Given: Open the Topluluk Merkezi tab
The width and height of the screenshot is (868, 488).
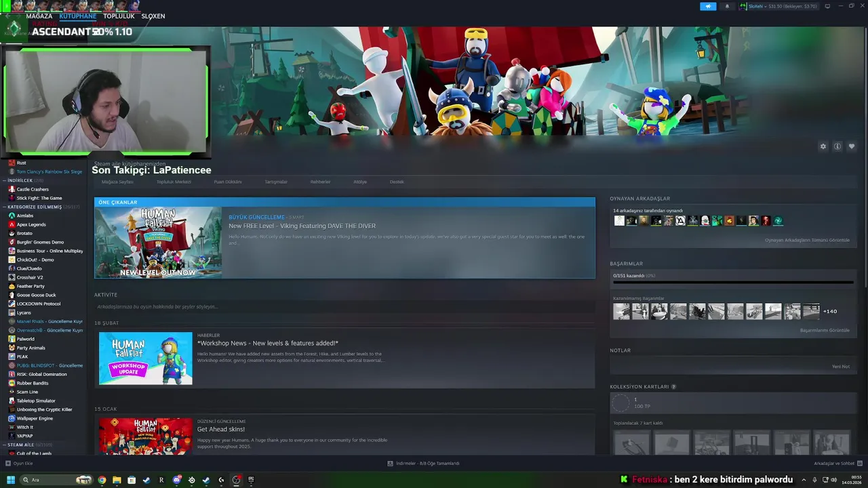Looking at the screenshot, I should [x=174, y=182].
